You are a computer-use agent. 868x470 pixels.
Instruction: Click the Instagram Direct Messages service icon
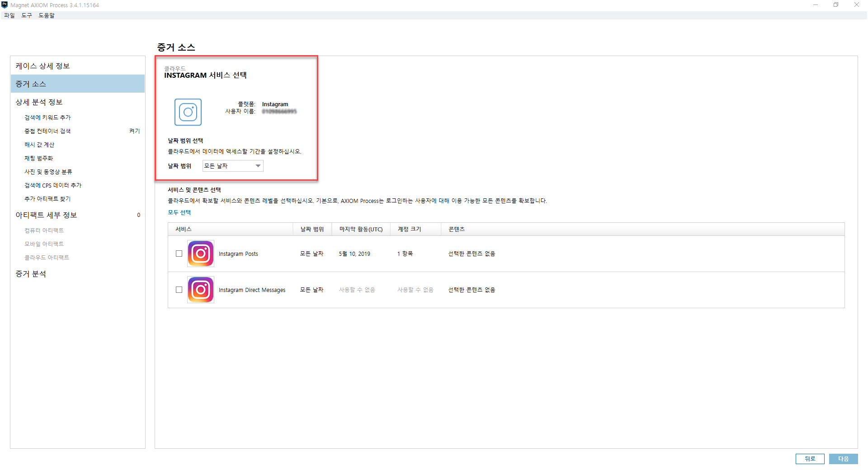[x=201, y=290]
